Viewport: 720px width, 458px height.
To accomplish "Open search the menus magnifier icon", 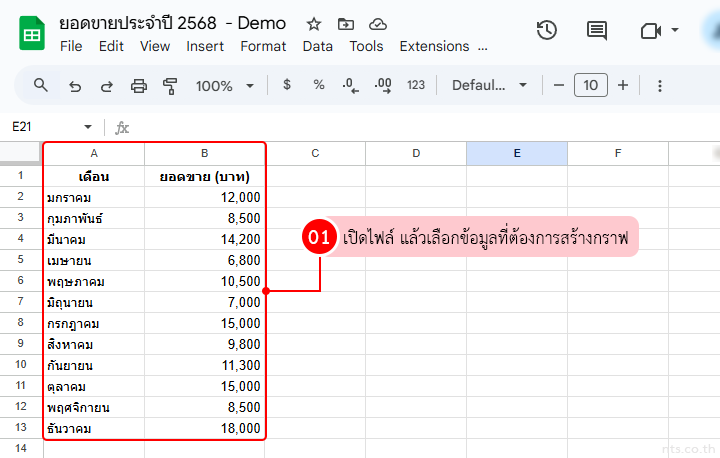I will pos(41,85).
